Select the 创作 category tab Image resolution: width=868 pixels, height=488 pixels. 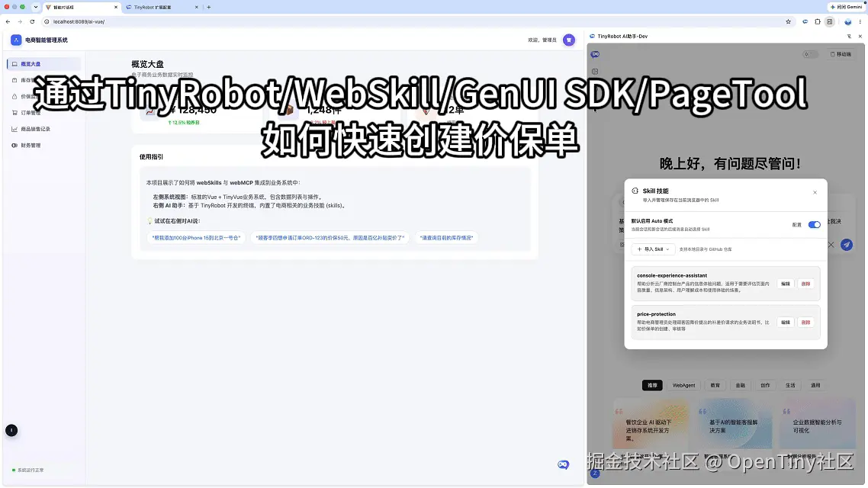(x=765, y=385)
